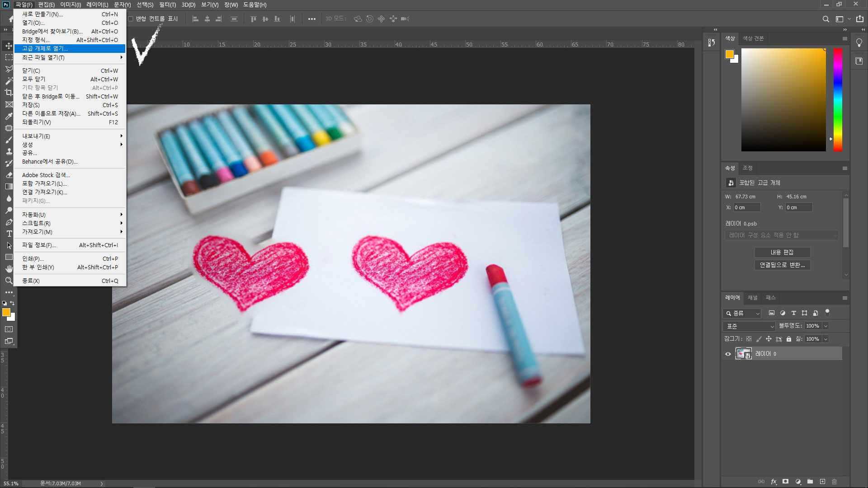Click the Create new group folder icon
868x488 pixels.
pos(810,482)
